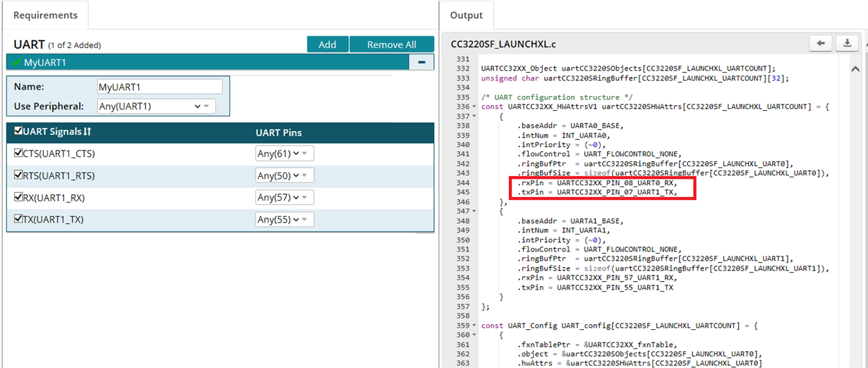Click the back arrow icon in Output

[821, 44]
